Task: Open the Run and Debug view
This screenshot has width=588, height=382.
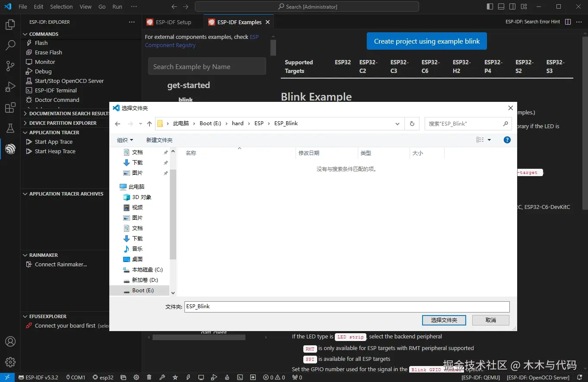Action: (10, 87)
